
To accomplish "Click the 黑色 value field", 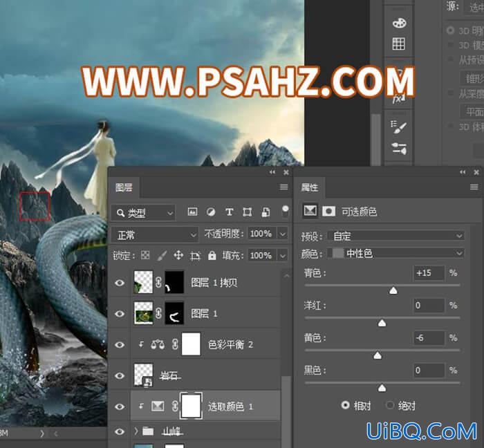I will point(429,371).
